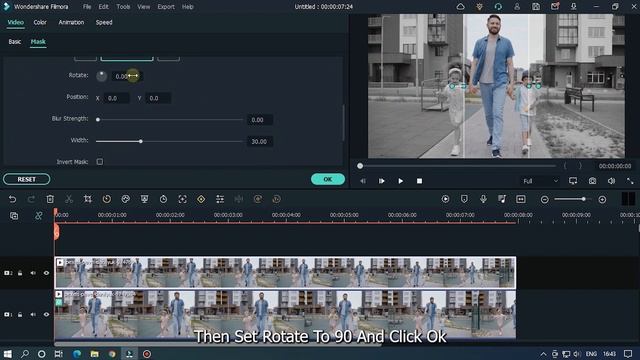Open the support headset icon
Screen dimensions: 640x360
point(498,7)
